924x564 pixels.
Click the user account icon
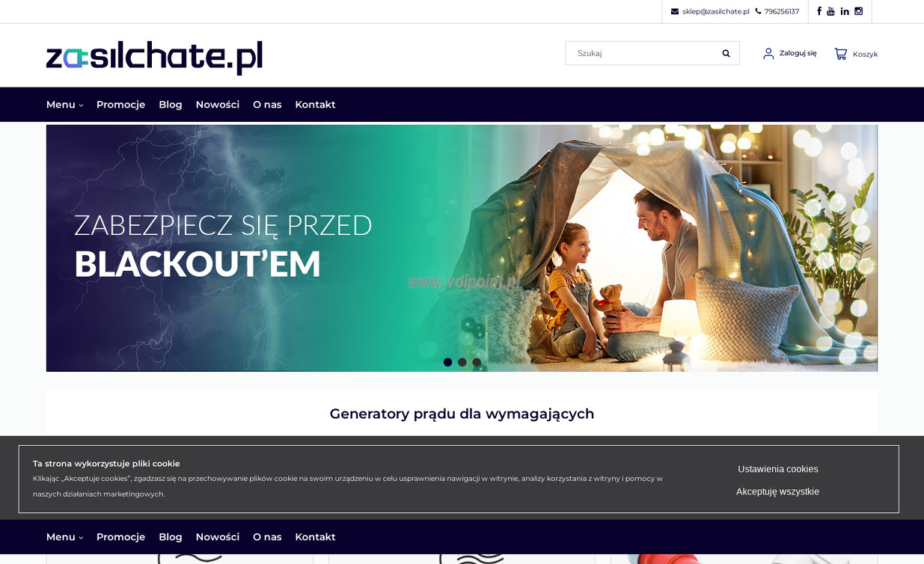768,54
